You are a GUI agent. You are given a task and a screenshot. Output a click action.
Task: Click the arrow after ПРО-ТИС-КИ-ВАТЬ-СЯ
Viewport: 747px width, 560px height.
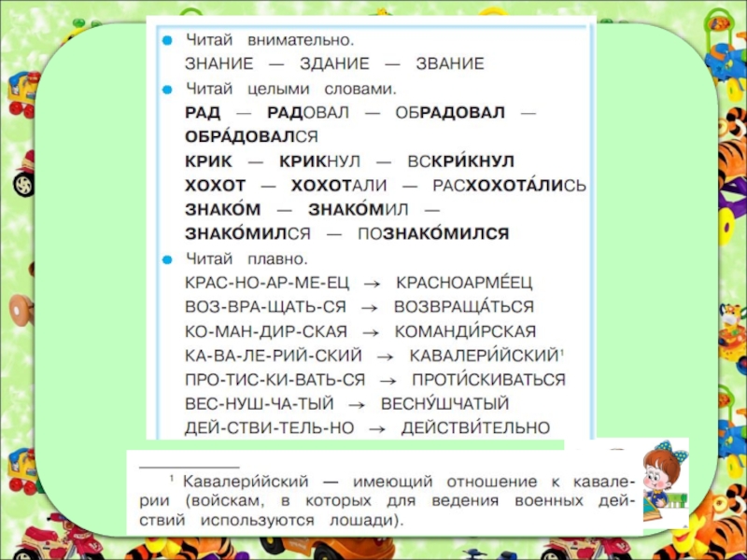pyautogui.click(x=388, y=382)
